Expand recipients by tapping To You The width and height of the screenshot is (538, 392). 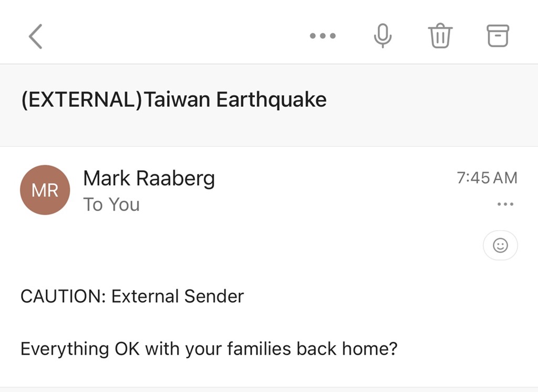tap(111, 204)
